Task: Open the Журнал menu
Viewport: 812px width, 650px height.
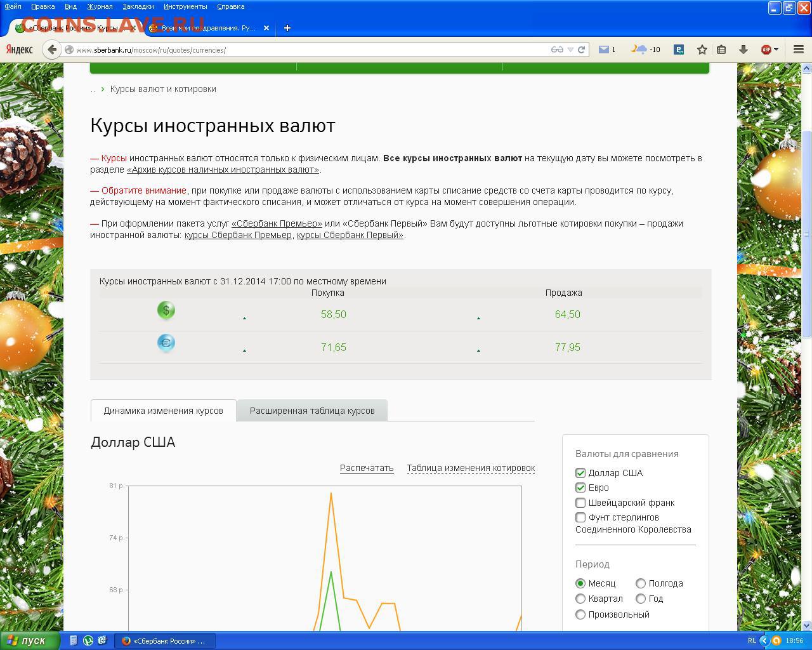Action: 100,6
